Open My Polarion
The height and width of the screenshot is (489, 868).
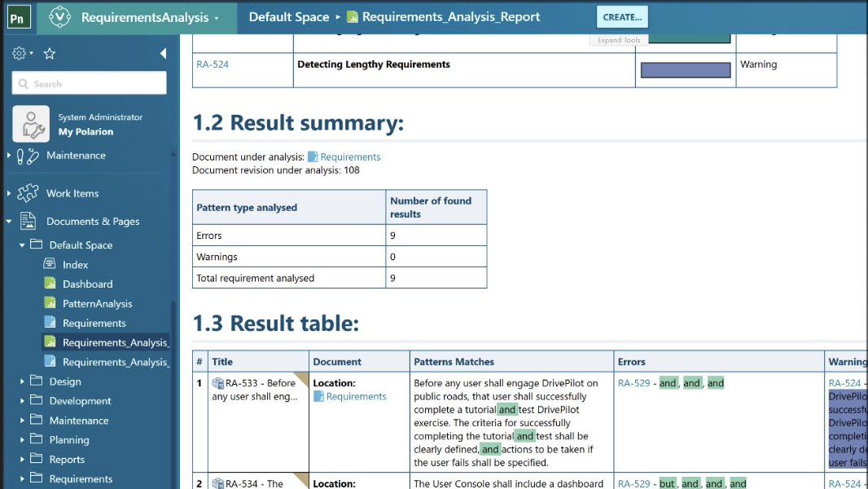point(85,132)
